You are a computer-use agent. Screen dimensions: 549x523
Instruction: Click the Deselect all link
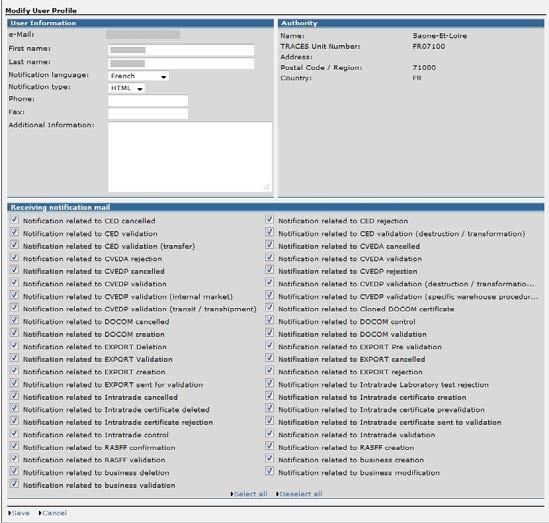click(x=299, y=494)
